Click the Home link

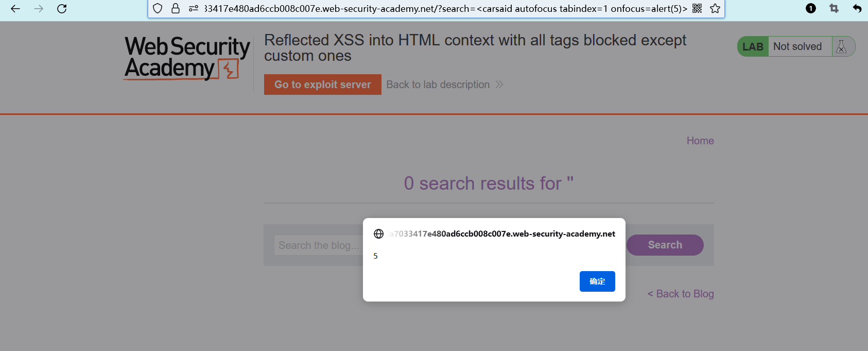pyautogui.click(x=700, y=141)
